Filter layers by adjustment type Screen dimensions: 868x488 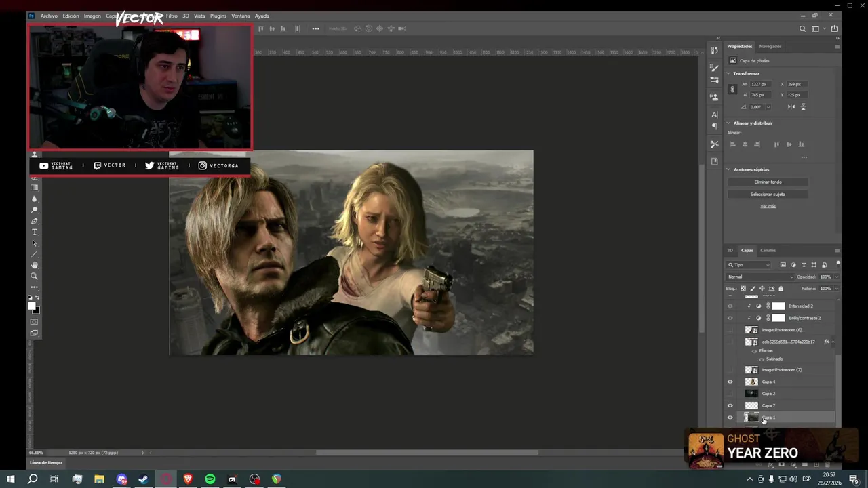coord(793,265)
